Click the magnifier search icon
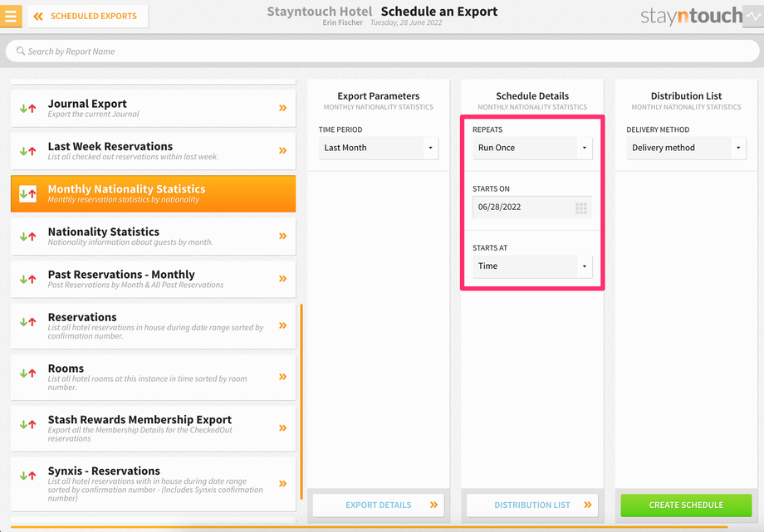Image resolution: width=764 pixels, height=532 pixels. point(21,51)
